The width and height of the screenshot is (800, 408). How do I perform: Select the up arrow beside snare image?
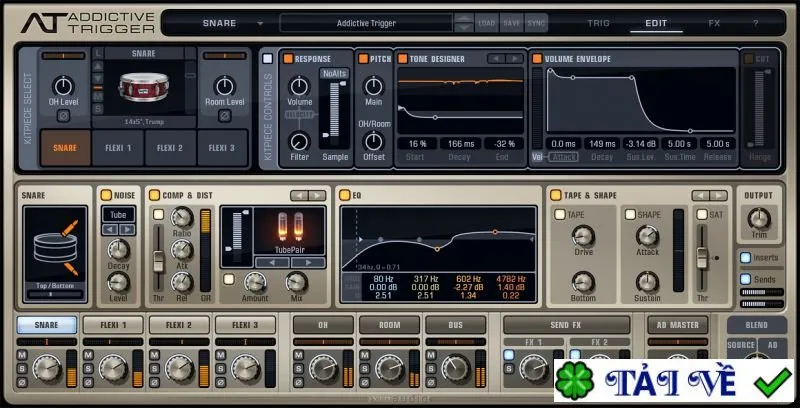(98, 66)
